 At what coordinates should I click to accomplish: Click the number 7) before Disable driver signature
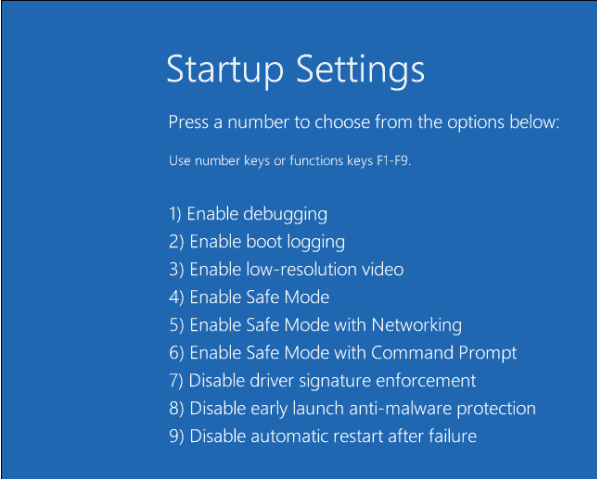[176, 381]
